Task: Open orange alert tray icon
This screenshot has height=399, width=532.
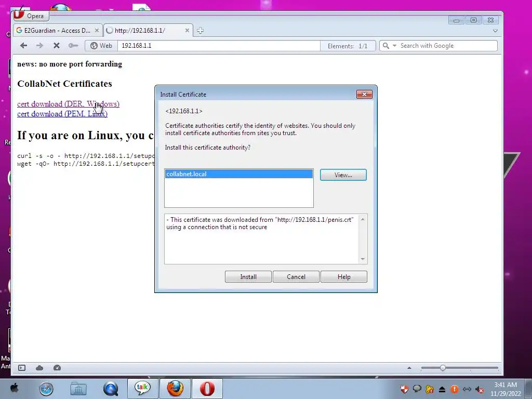Action: 455,389
